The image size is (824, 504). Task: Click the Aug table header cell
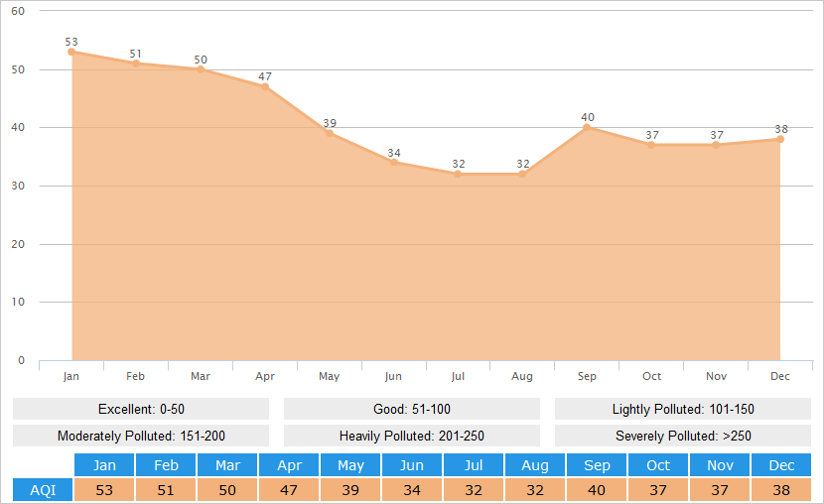535,465
